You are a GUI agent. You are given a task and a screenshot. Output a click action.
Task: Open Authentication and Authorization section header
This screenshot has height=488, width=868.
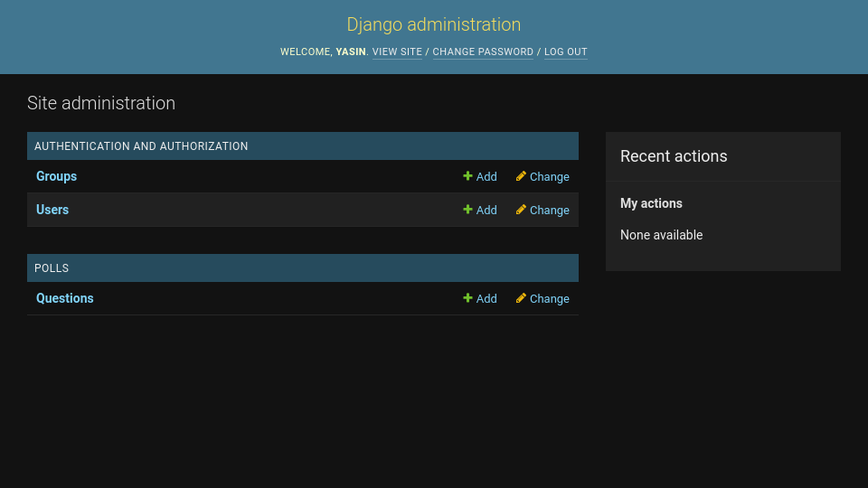(x=141, y=146)
